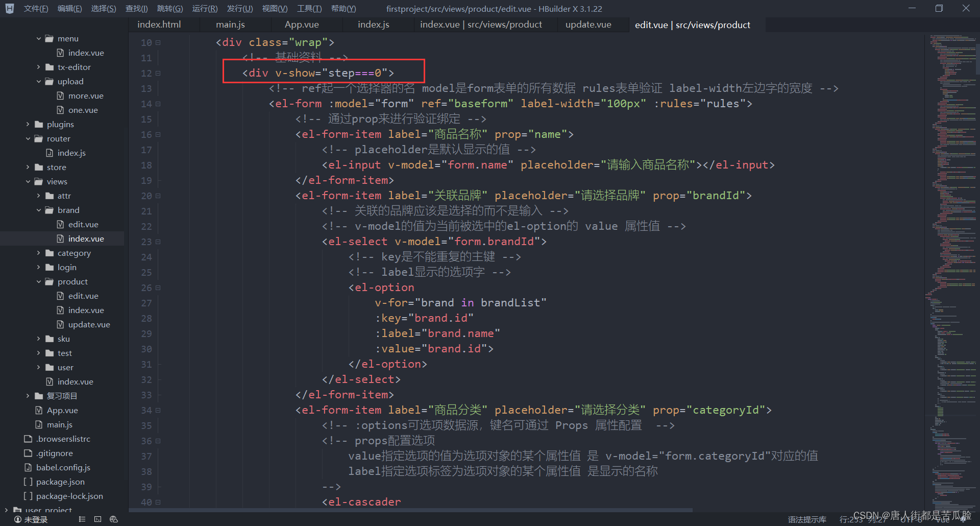Switch to the index.html tab
Image resolution: width=980 pixels, height=526 pixels.
click(159, 25)
